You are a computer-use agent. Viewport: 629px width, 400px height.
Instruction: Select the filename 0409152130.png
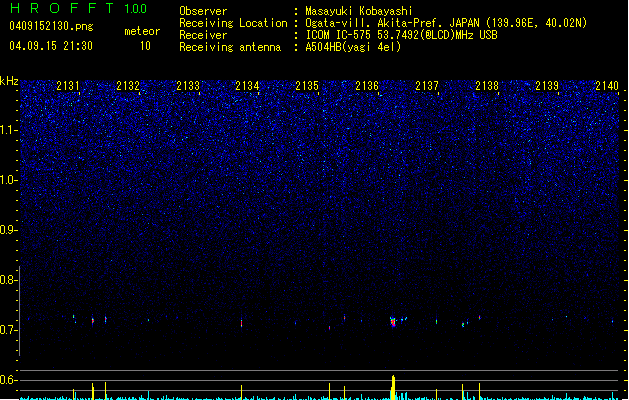(51, 26)
